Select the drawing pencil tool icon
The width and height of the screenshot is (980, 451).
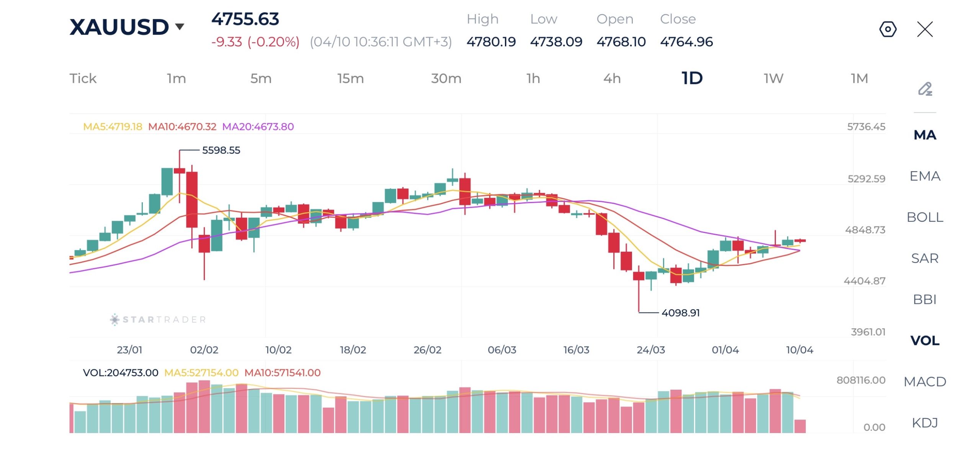[925, 89]
